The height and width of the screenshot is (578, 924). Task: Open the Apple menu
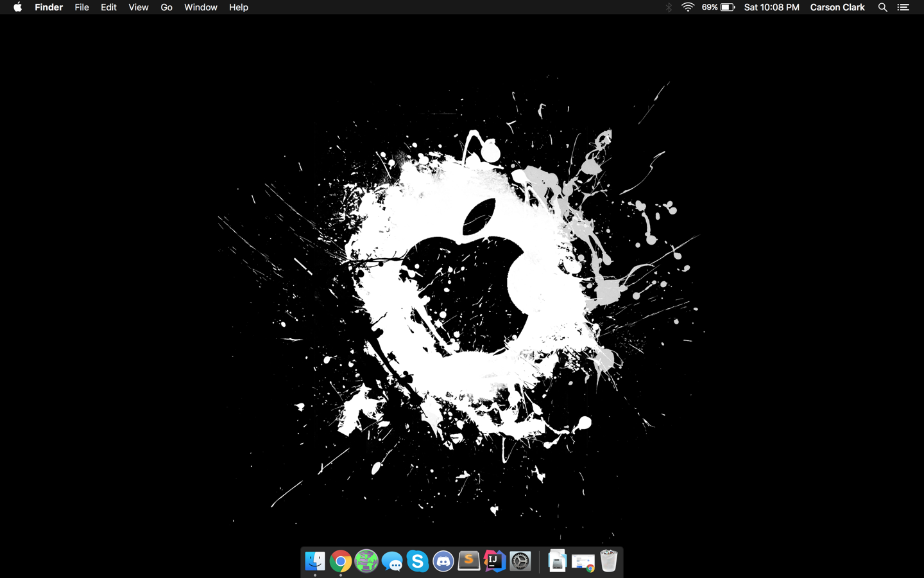coord(17,7)
